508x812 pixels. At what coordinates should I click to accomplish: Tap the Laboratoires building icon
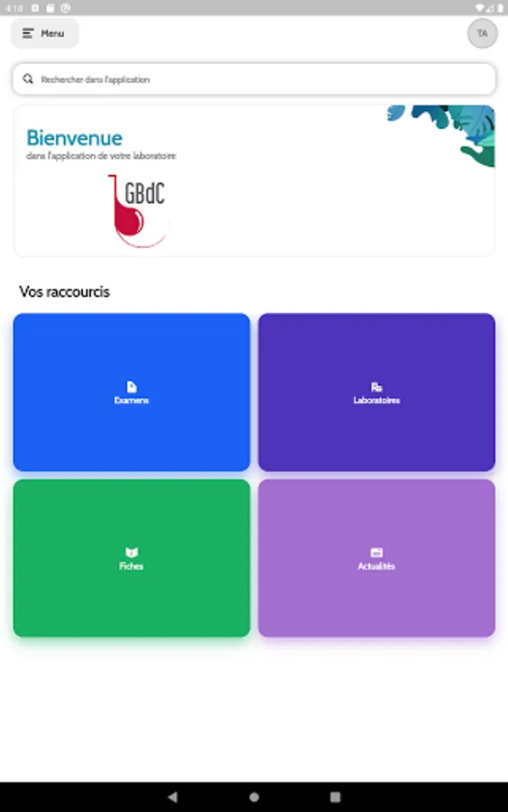click(x=376, y=387)
